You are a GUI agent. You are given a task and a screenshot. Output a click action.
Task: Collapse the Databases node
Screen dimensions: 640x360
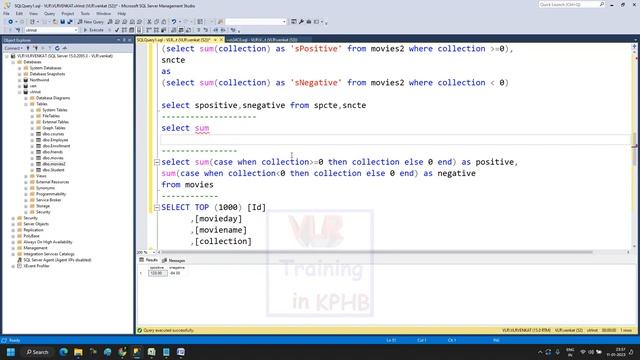click(13, 62)
